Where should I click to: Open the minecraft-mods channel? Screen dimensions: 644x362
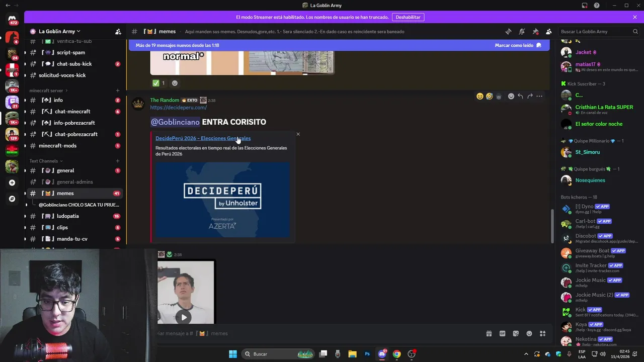75,146
